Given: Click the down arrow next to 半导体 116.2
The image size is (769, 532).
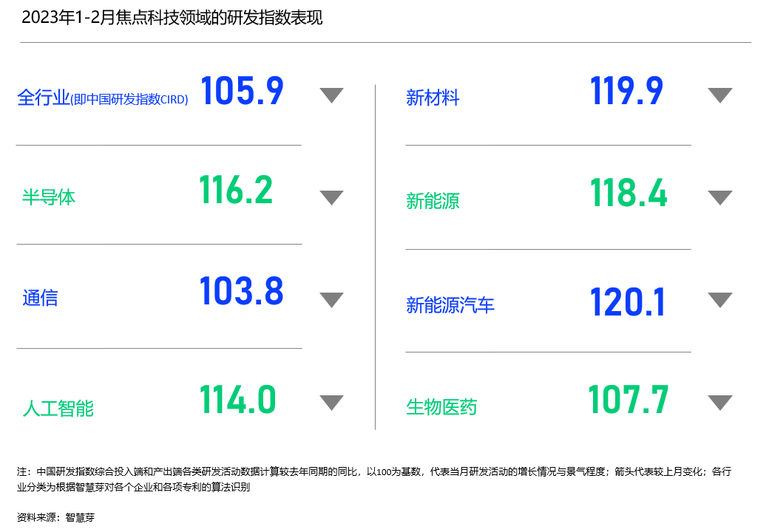Looking at the screenshot, I should 331,197.
